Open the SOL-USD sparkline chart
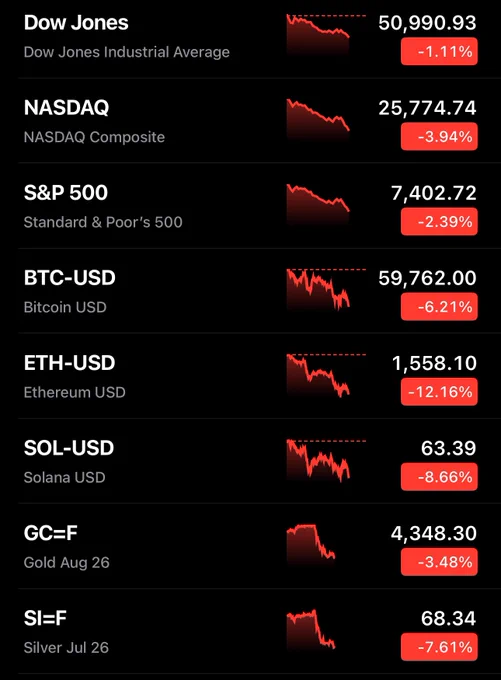 tap(326, 460)
